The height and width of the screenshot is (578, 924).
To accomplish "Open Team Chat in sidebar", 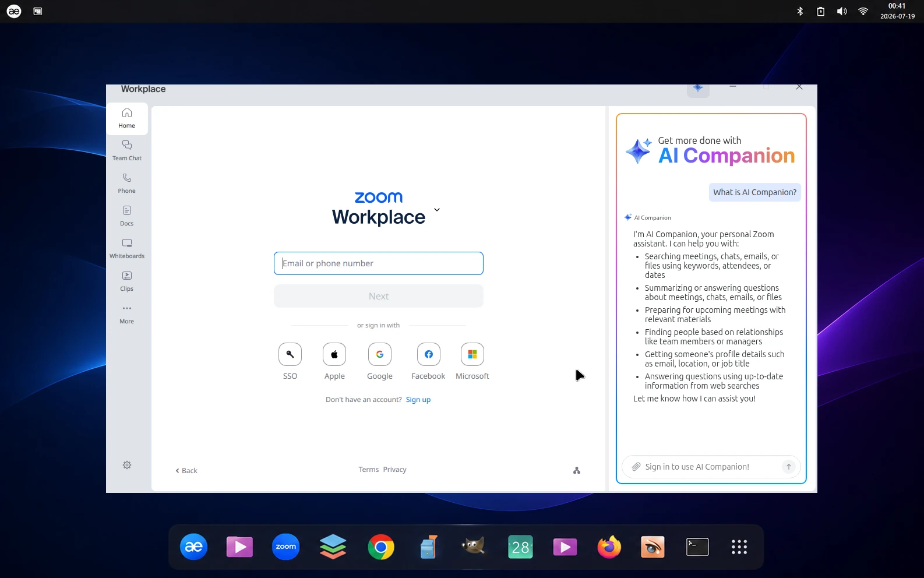I will (x=127, y=151).
